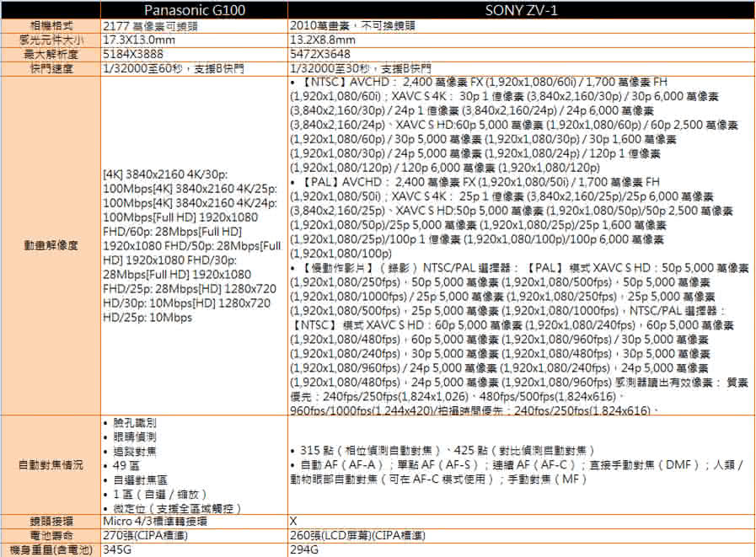Screen dimensions: 756x557
Task: Select the 294G weight cell
Action: pos(303,549)
